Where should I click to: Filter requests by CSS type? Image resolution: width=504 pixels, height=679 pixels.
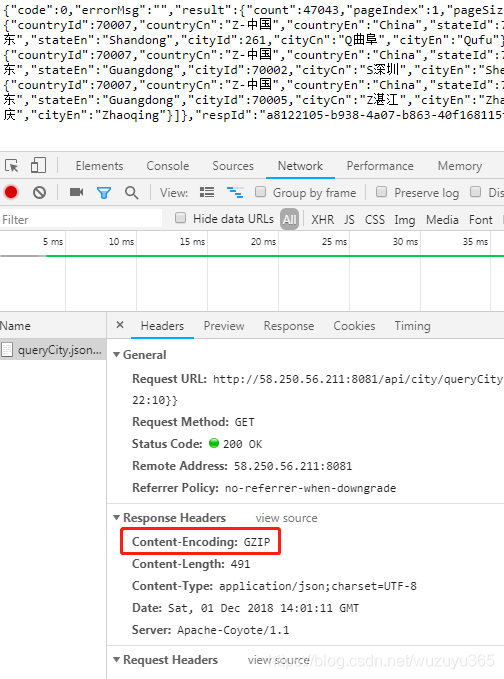pyautogui.click(x=375, y=220)
